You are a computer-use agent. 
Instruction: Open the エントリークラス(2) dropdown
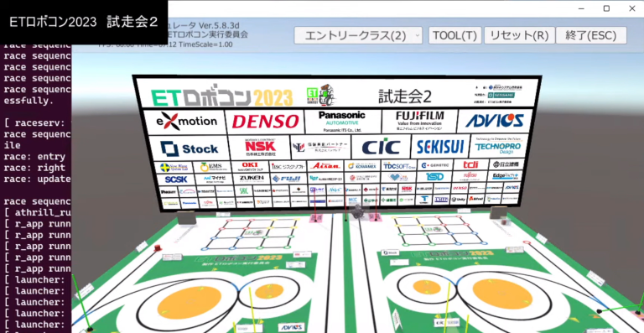pos(358,36)
